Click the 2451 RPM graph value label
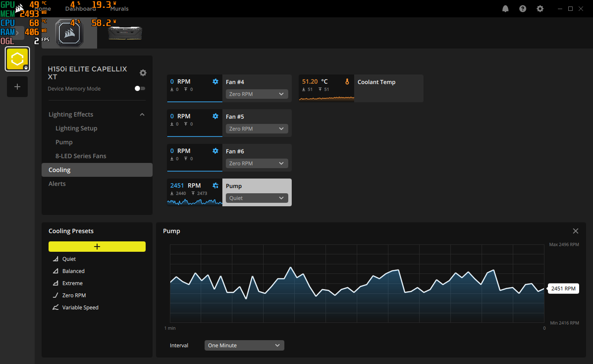Image resolution: width=593 pixels, height=364 pixels. tap(564, 289)
